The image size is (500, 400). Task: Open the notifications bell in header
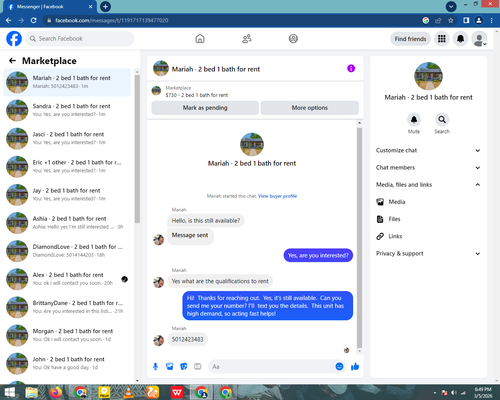(x=460, y=39)
